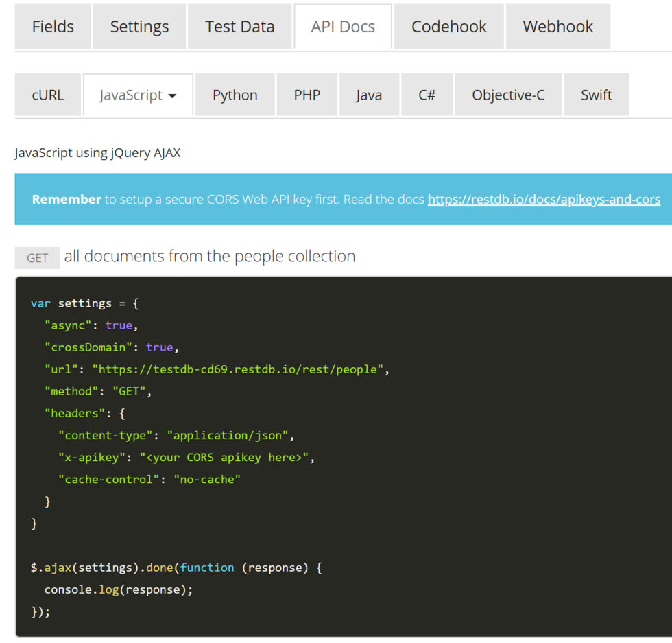Open the Webhook tab

click(558, 27)
